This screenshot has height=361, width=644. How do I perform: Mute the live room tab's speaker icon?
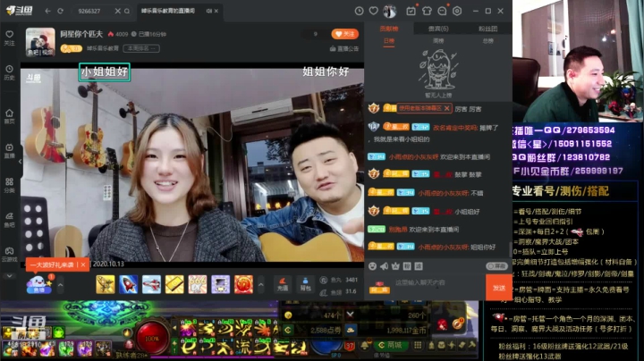pos(209,11)
